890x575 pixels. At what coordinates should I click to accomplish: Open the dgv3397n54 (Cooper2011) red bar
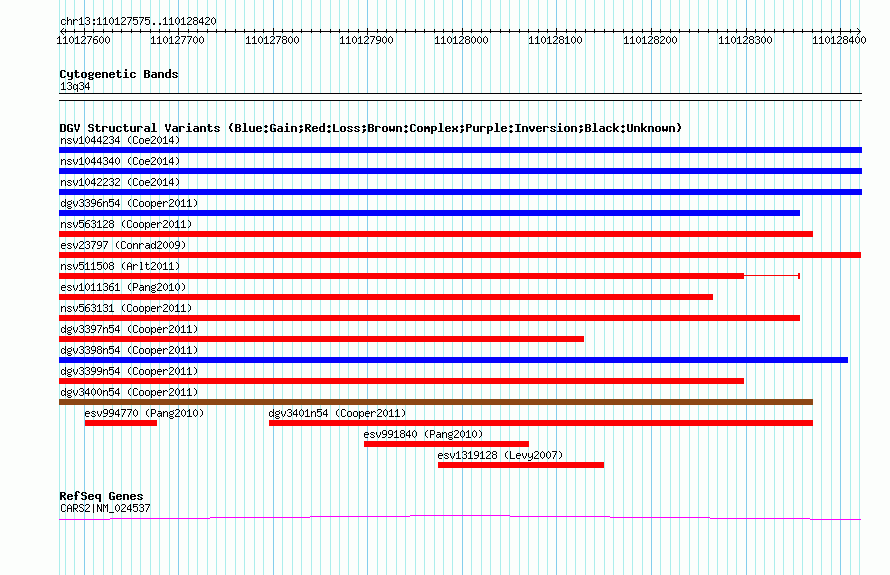321,339
